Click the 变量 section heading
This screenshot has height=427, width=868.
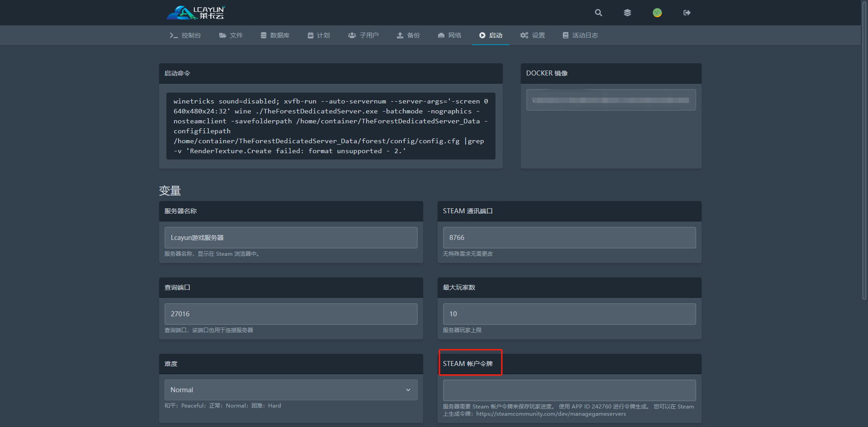click(170, 191)
